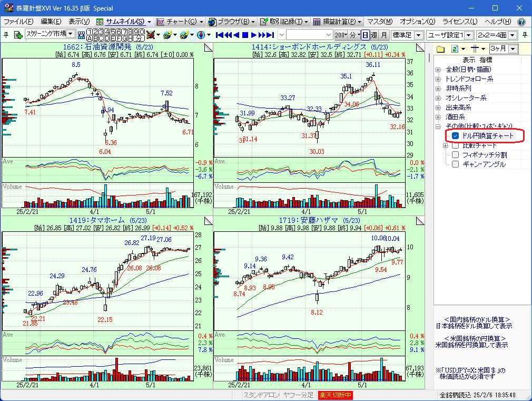
Task: Open the マスタ(M) menu
Action: pos(380,22)
